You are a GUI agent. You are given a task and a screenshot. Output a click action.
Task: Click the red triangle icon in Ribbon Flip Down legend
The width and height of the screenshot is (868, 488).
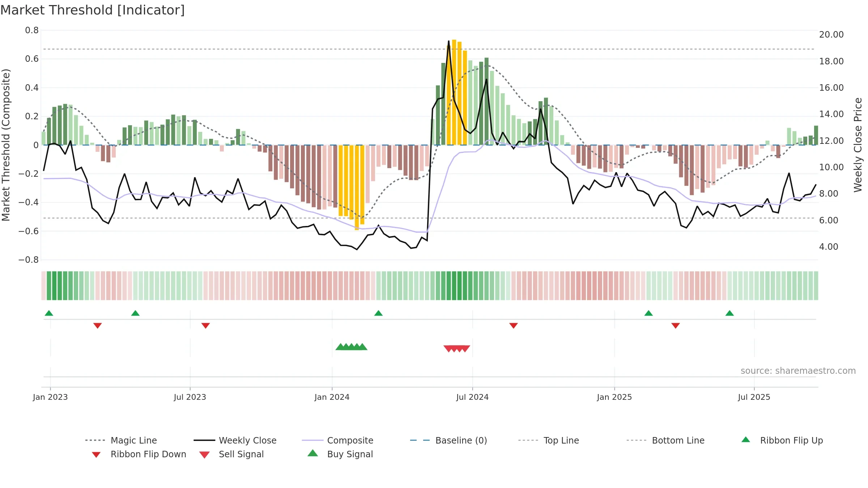[96, 455]
